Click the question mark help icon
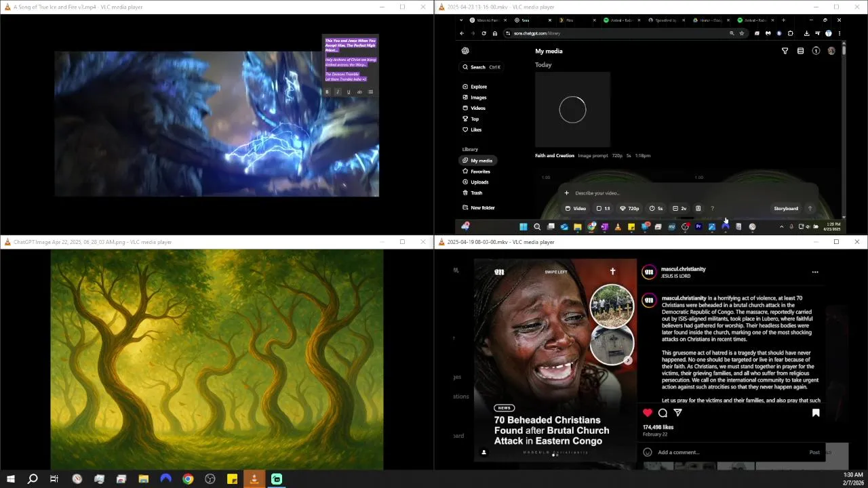 pos(712,209)
